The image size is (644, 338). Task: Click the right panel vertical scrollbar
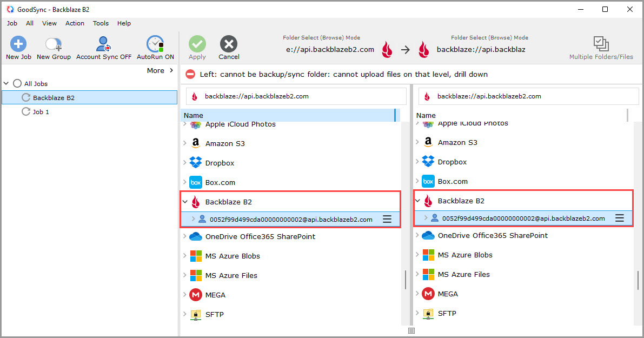tap(638, 280)
